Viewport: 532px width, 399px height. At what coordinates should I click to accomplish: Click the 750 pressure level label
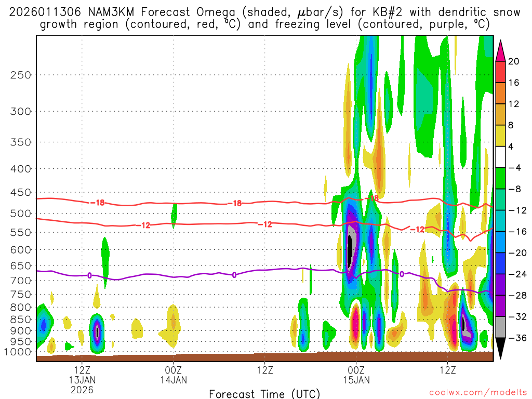pos(21,295)
